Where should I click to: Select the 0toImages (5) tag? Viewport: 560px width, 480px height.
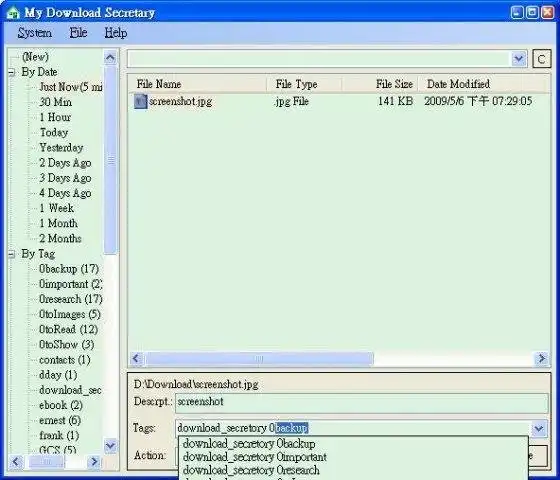tap(70, 314)
